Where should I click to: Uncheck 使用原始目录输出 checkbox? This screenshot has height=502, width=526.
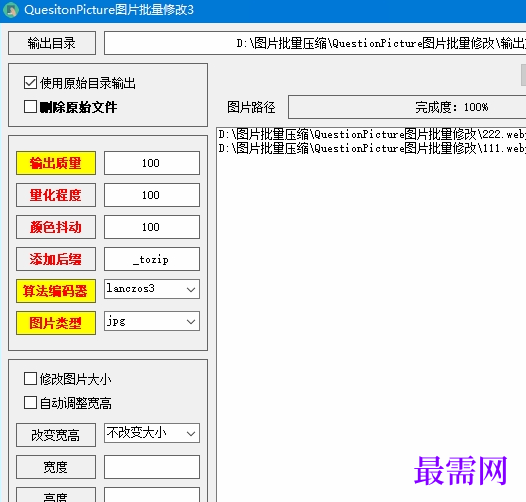pos(30,83)
